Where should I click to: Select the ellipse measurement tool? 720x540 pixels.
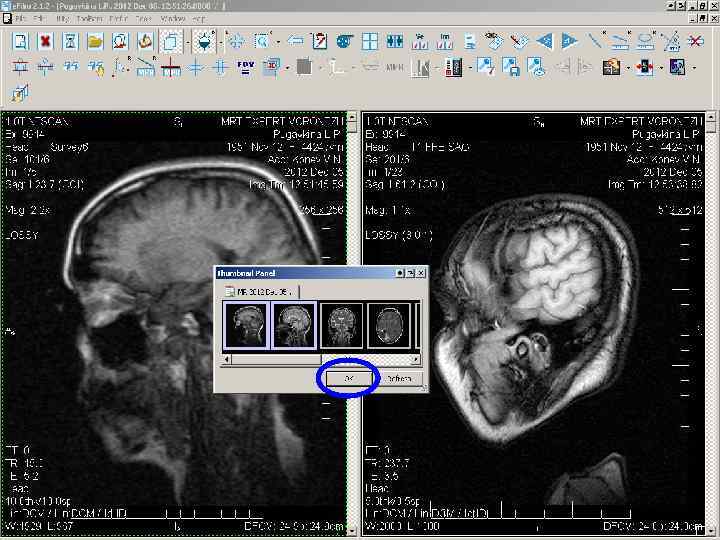point(645,41)
